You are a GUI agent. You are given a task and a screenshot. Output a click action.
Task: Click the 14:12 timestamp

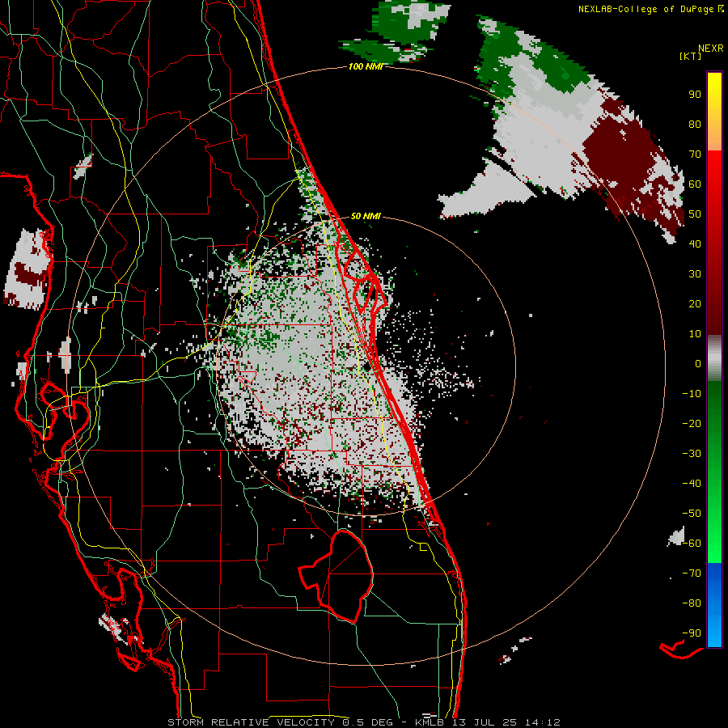(542, 722)
